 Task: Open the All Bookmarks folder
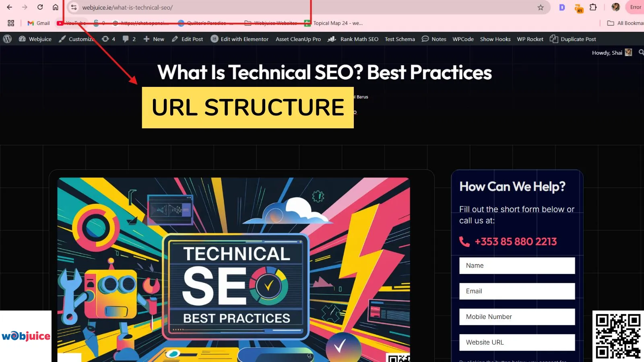point(625,23)
